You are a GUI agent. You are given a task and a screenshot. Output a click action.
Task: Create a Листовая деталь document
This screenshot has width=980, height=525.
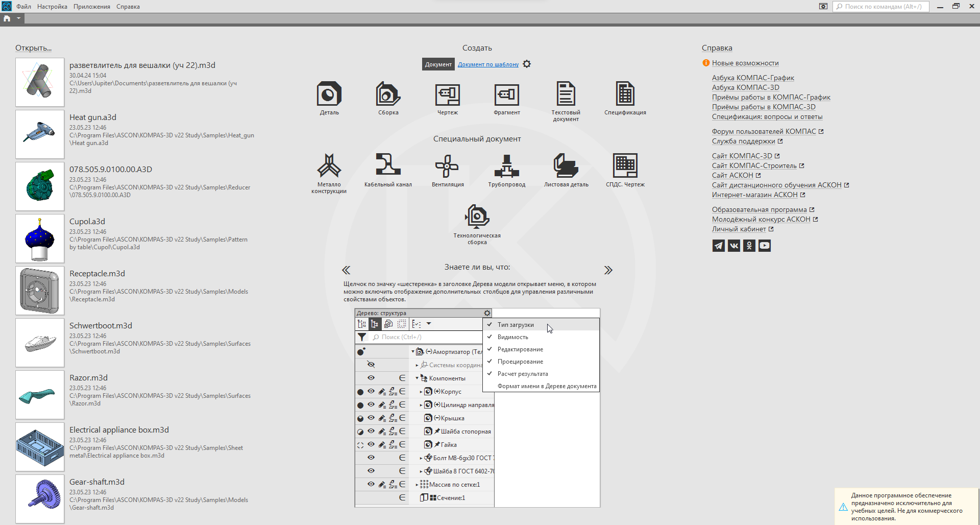566,170
